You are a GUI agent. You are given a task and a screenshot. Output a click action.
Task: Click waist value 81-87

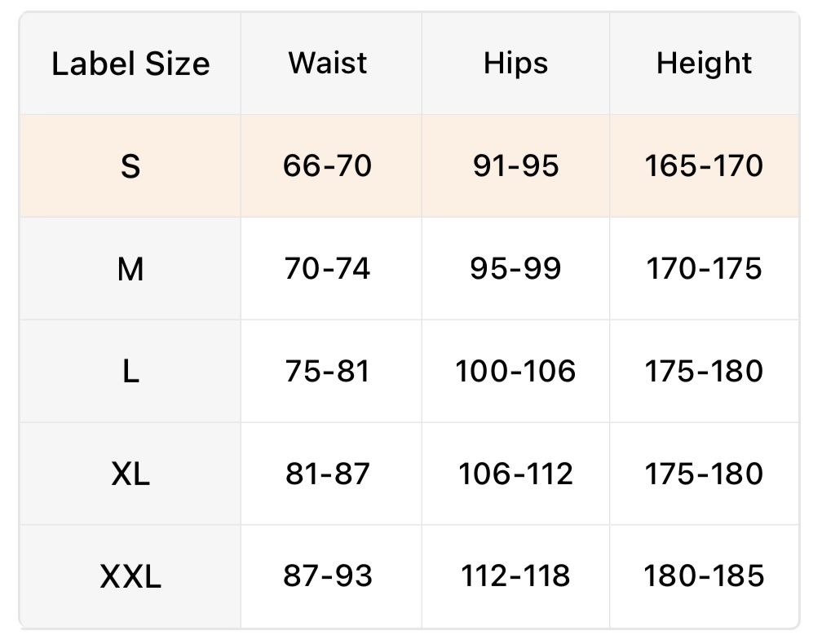click(x=328, y=474)
